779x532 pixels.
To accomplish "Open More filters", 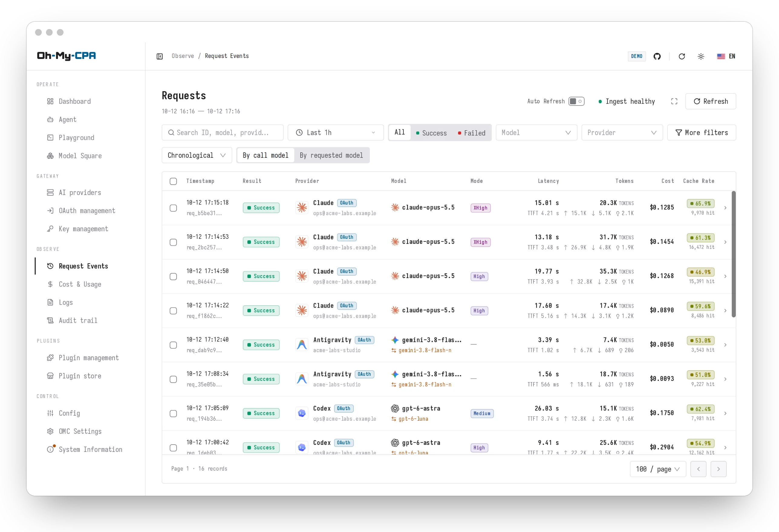I will click(701, 133).
